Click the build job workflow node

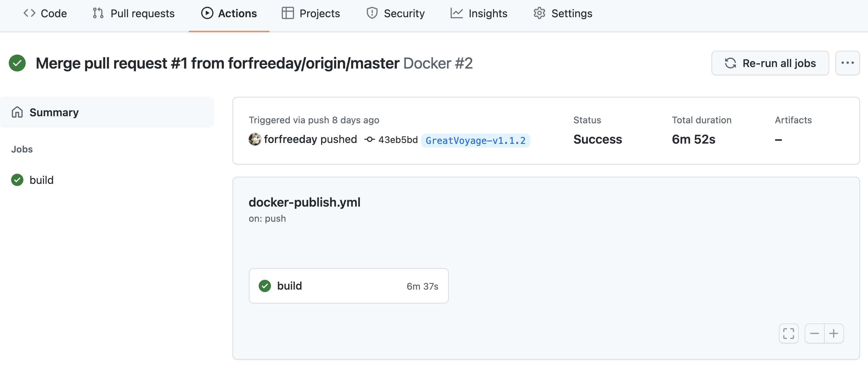click(x=349, y=286)
